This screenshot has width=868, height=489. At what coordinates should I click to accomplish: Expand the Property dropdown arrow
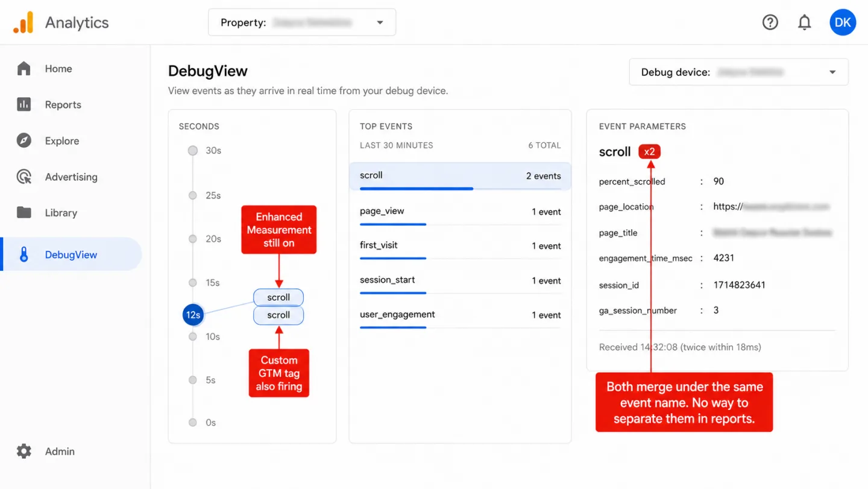pos(380,23)
